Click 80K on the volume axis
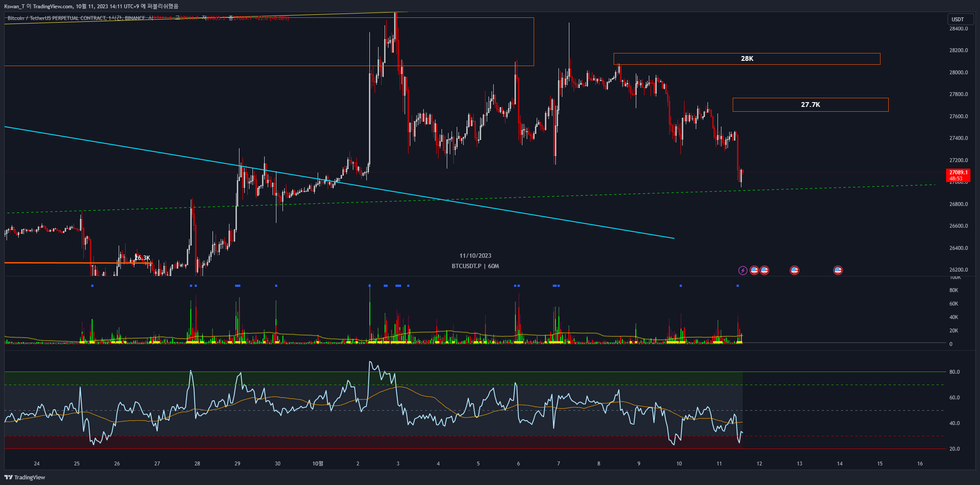Image resolution: width=980 pixels, height=485 pixels. [954, 290]
